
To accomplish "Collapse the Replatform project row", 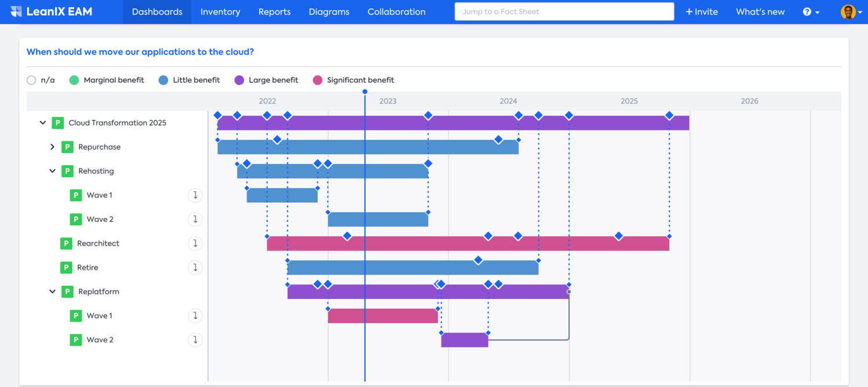I will click(52, 291).
